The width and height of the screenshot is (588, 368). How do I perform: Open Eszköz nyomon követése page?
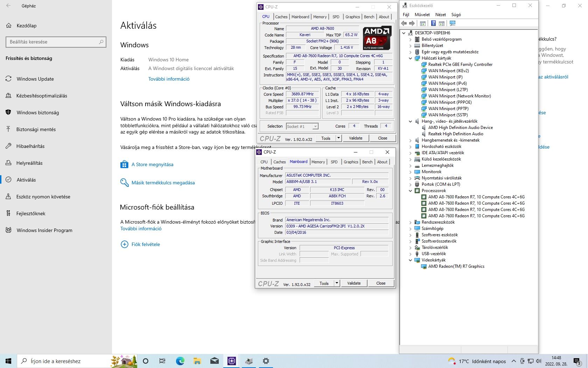pos(38,197)
